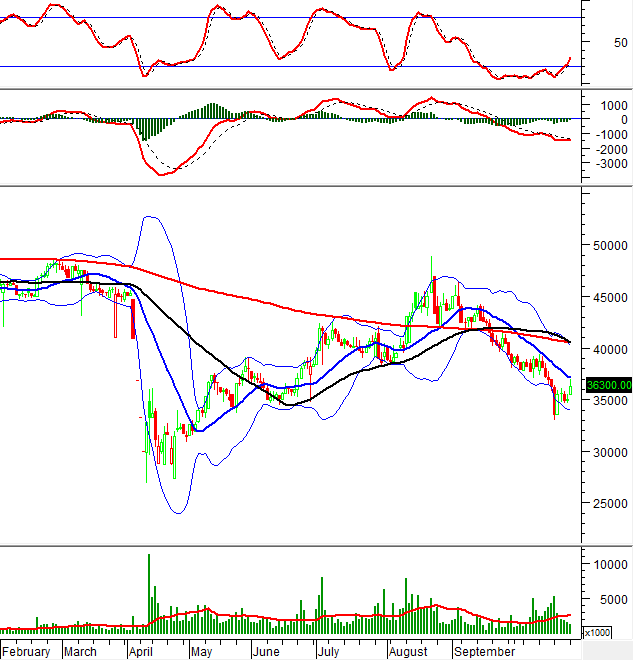This screenshot has height=660, width=633.
Task: Click the 30000 price axis label
Action: 606,452
